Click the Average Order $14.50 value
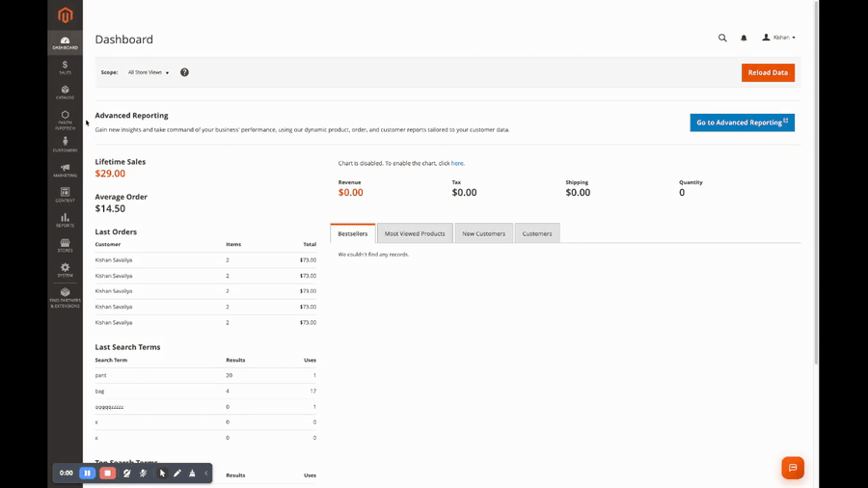This screenshot has width=868, height=488. click(110, 208)
